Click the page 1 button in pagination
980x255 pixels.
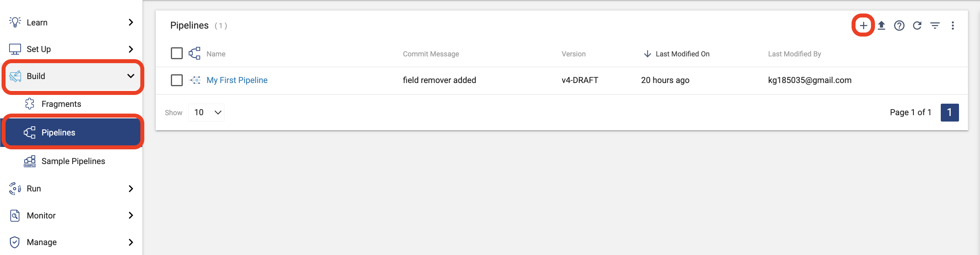click(950, 112)
